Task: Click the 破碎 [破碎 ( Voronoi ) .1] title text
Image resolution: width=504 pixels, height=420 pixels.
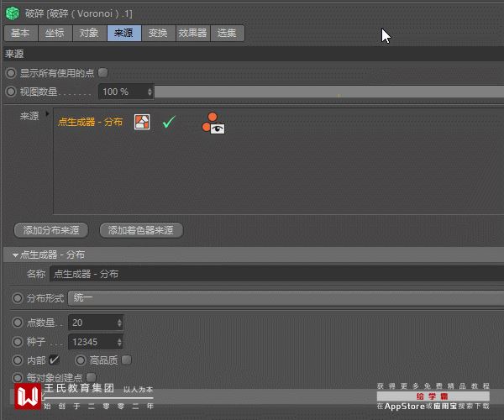Action: 79,13
